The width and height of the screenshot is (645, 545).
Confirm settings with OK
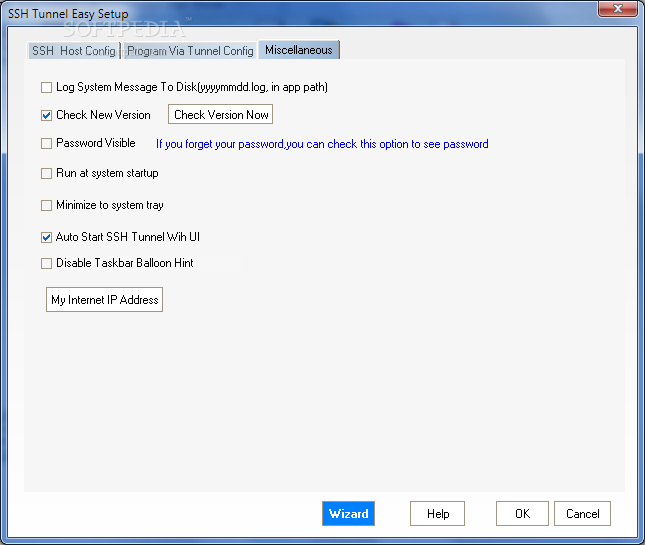click(x=522, y=513)
